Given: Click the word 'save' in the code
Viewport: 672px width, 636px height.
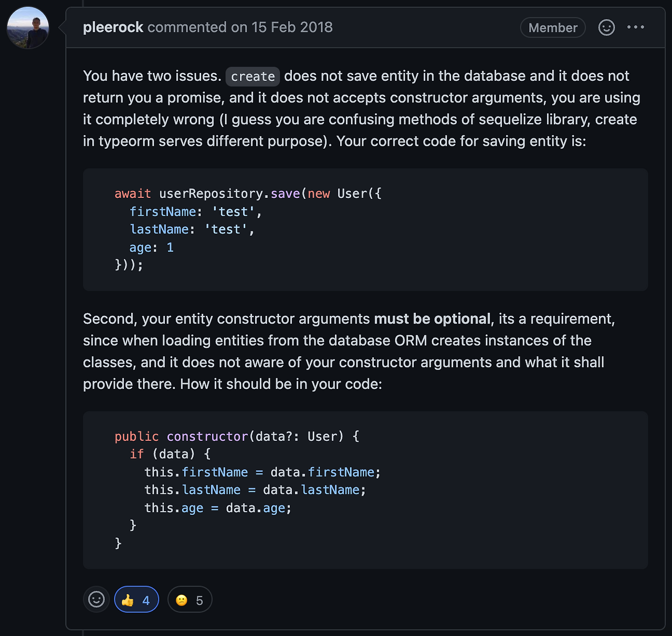Looking at the screenshot, I should (285, 194).
